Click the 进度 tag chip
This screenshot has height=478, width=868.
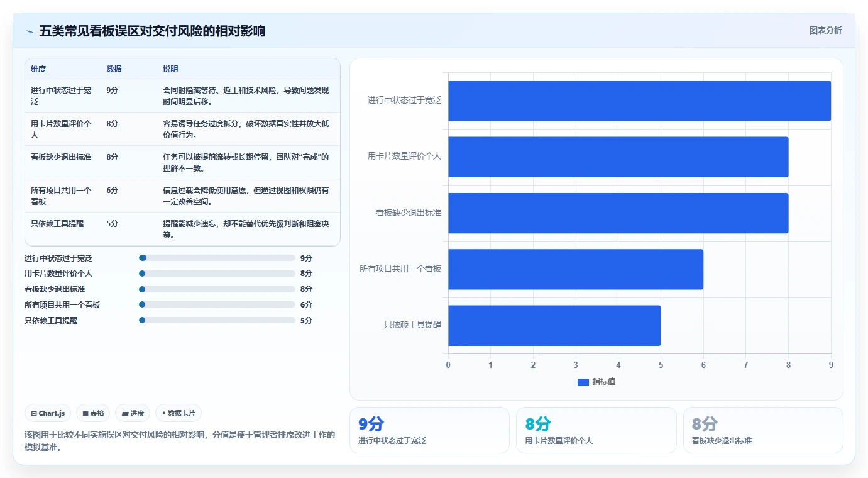coord(133,413)
